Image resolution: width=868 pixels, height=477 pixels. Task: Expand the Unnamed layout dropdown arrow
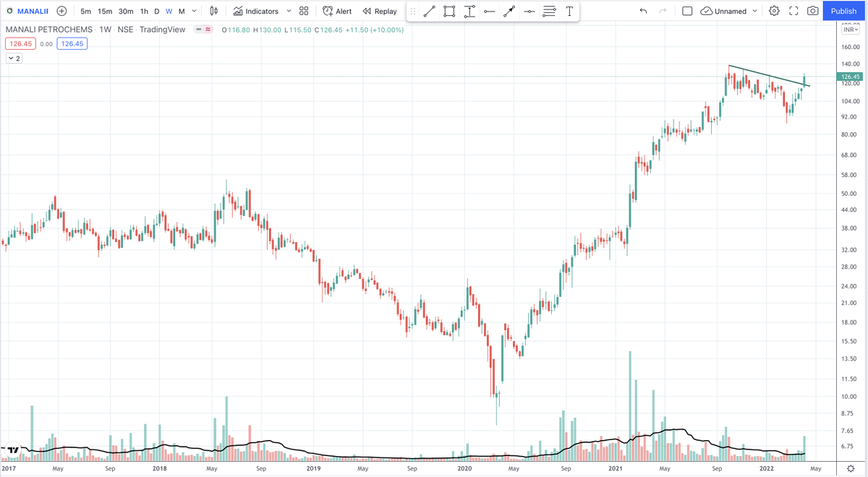click(x=755, y=11)
